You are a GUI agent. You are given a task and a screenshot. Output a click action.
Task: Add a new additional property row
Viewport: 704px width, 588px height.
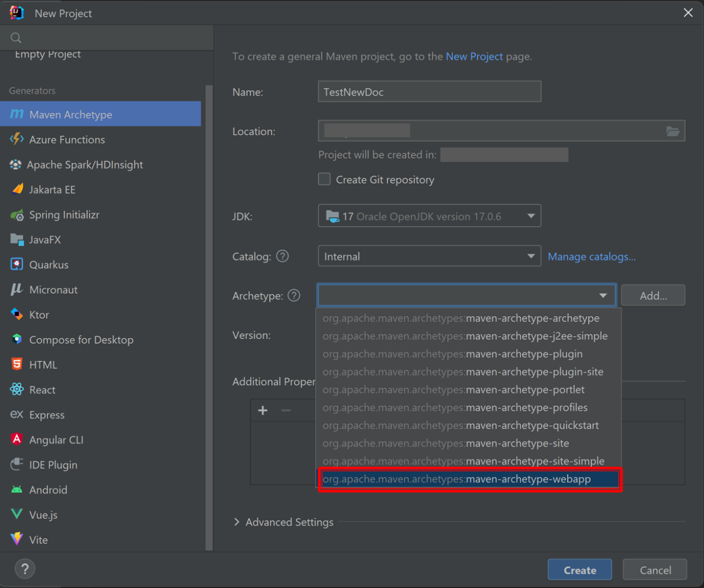262,410
